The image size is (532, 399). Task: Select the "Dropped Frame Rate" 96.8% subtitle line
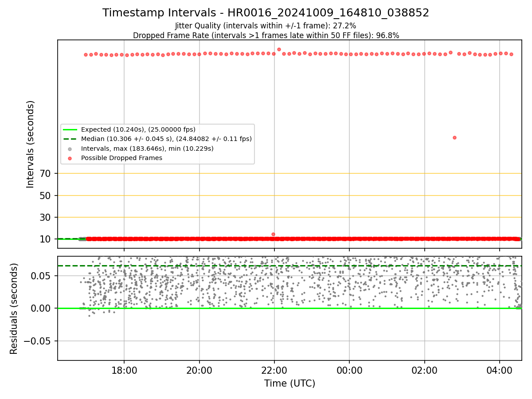click(266, 35)
